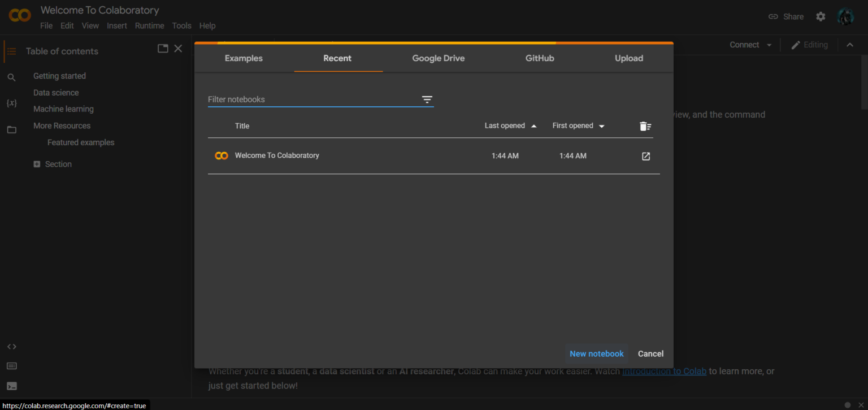Sort by Last opened column arrow

pyautogui.click(x=534, y=126)
